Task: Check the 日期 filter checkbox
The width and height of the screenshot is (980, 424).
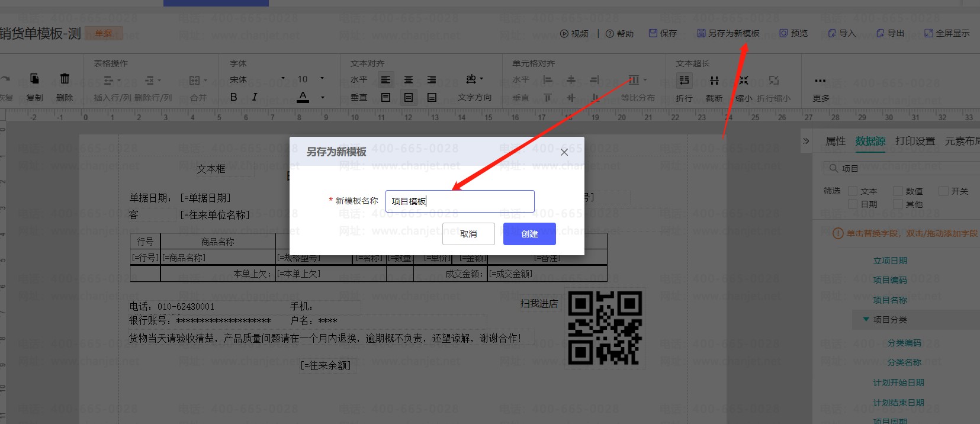Action: (x=853, y=204)
